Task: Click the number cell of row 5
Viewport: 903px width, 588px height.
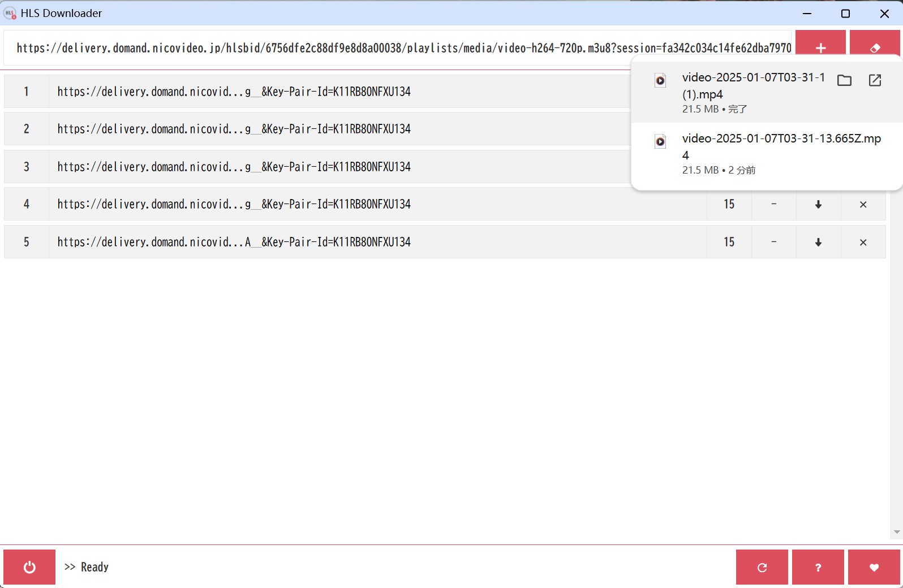Action: coord(26,242)
